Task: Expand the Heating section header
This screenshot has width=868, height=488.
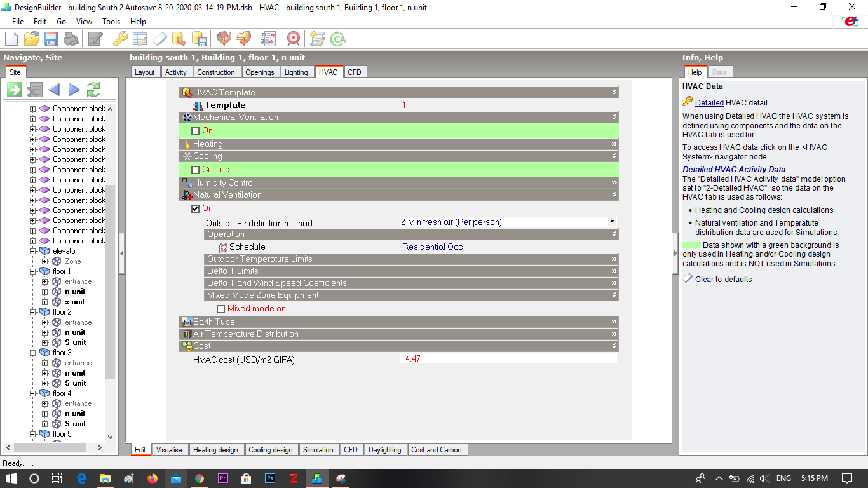Action: click(398, 144)
